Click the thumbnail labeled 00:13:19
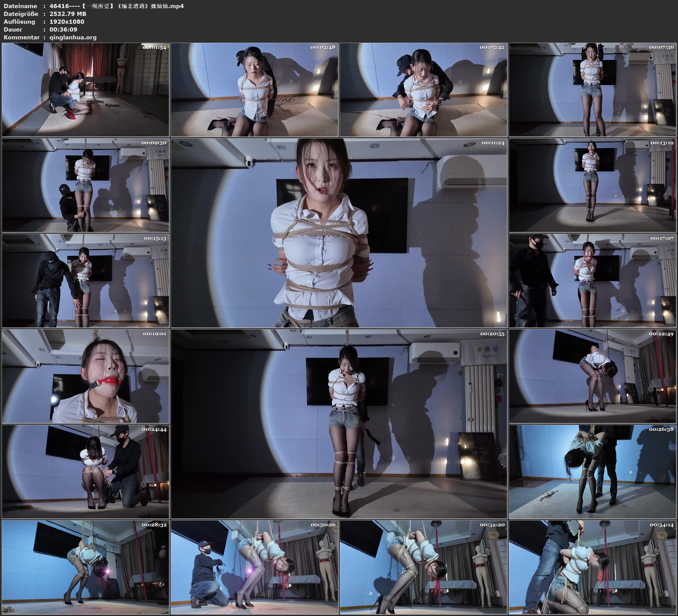Viewport: 678px width, 616px height. coord(593,185)
